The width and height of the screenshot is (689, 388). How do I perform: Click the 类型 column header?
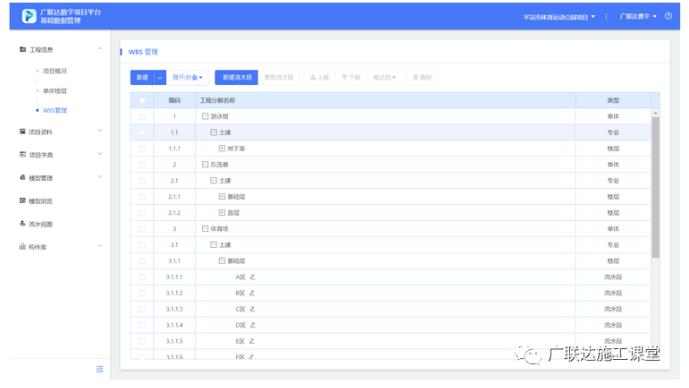coord(613,101)
